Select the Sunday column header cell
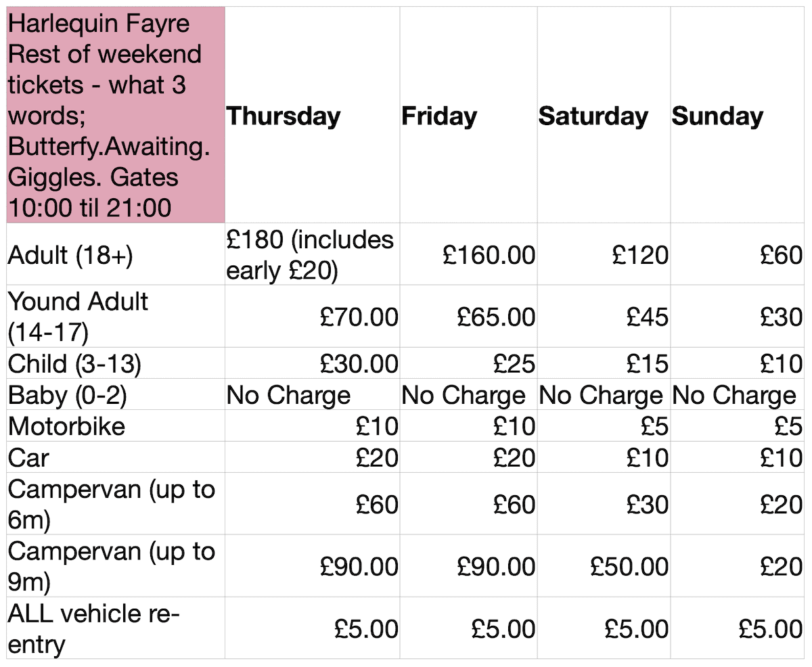 point(737,115)
